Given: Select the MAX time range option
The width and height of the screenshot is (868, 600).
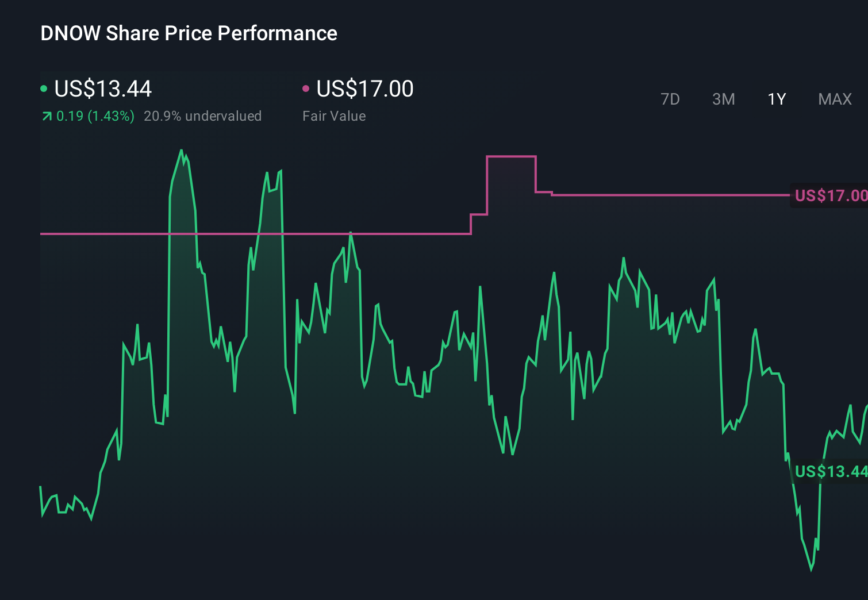Looking at the screenshot, I should pyautogui.click(x=835, y=99).
